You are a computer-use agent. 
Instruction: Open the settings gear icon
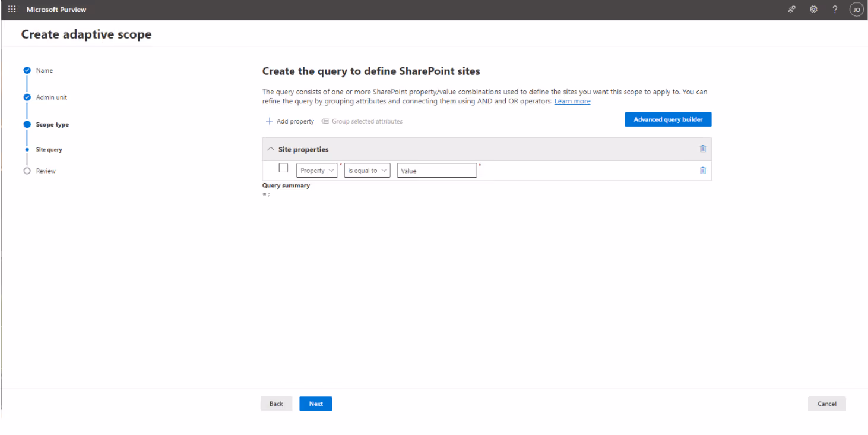point(813,10)
